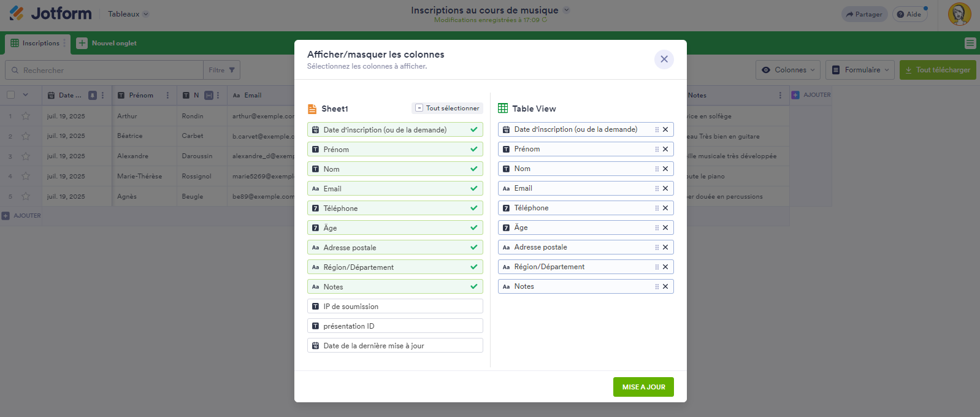This screenshot has width=980, height=417.
Task: Expand the Colonnes dropdown
Action: [x=789, y=70]
